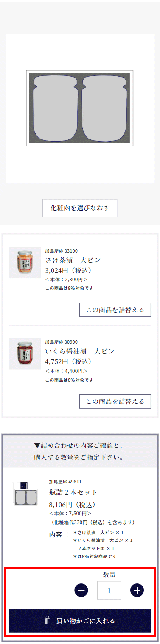Open the いくら醤油漬 大ビン product title

80,351
